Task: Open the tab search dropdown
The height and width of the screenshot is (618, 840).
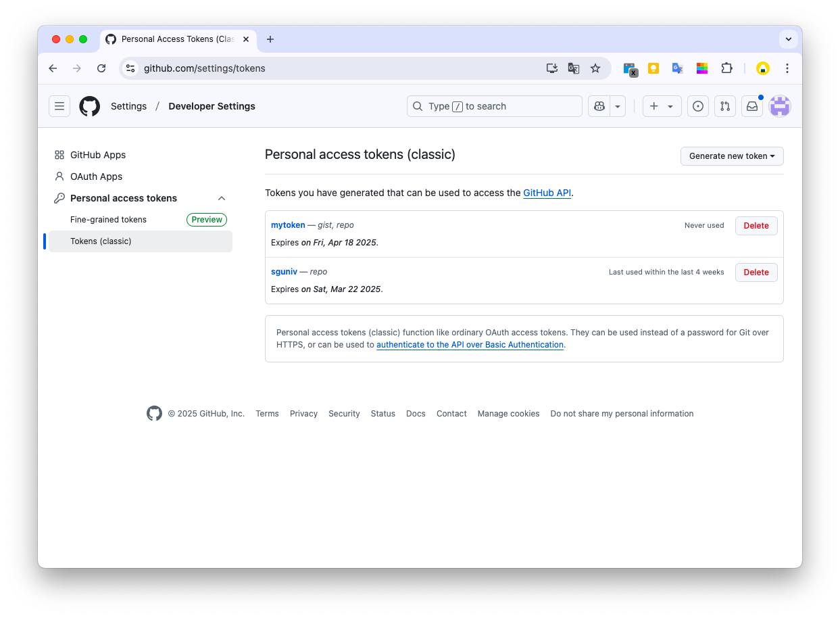Action: (x=788, y=39)
